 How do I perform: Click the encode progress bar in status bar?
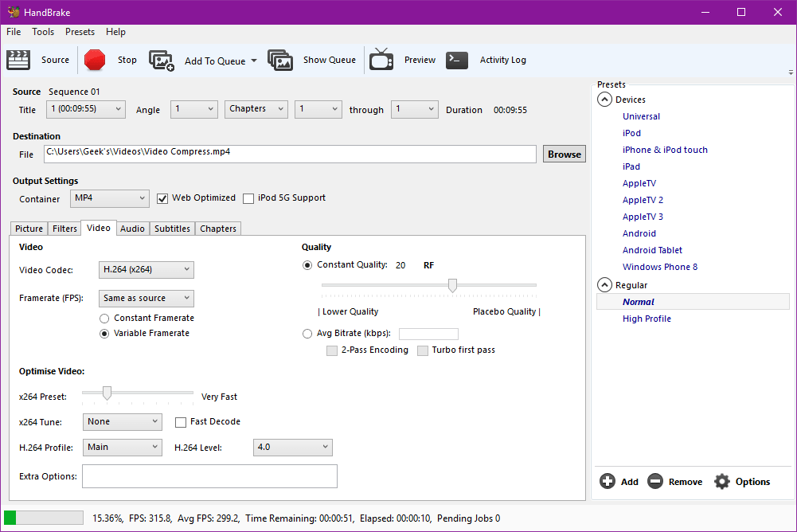click(x=44, y=518)
